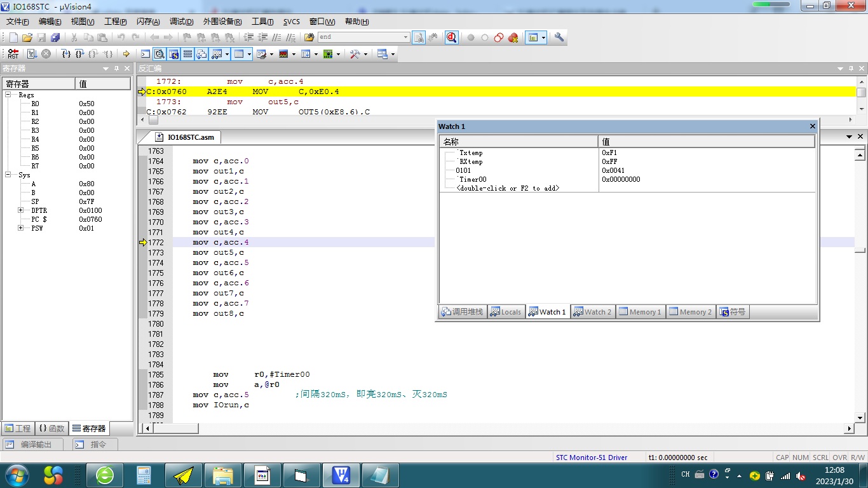Toggle the Registers window button
Screen dimensions: 868x488
187,54
